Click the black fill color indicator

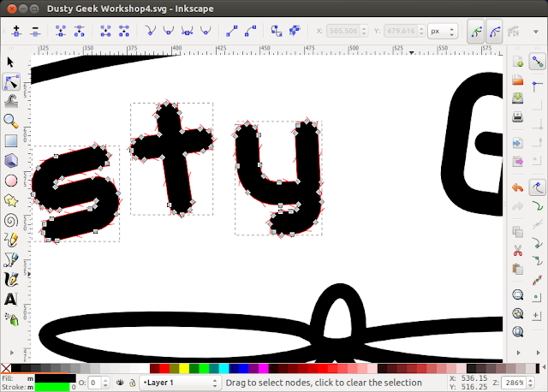[55, 378]
